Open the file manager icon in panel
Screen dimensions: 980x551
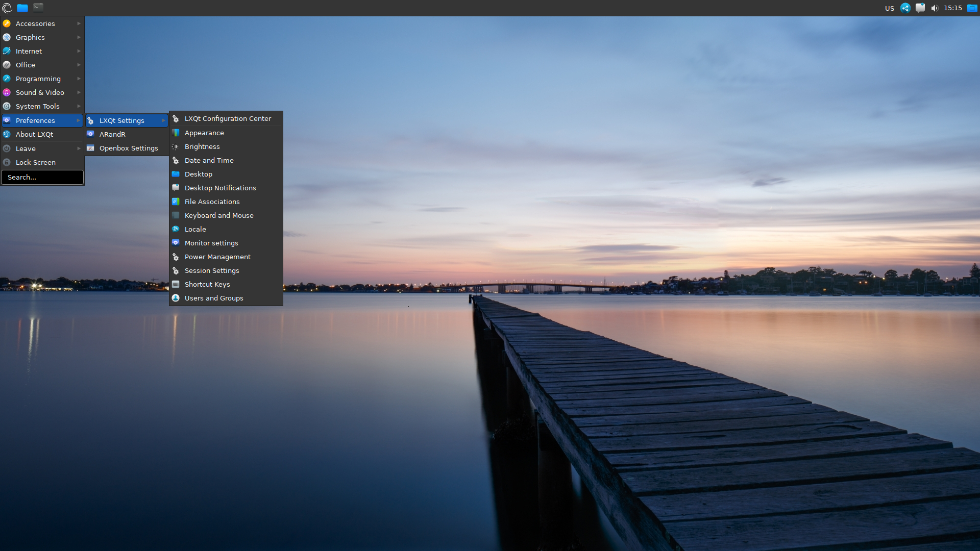tap(22, 8)
